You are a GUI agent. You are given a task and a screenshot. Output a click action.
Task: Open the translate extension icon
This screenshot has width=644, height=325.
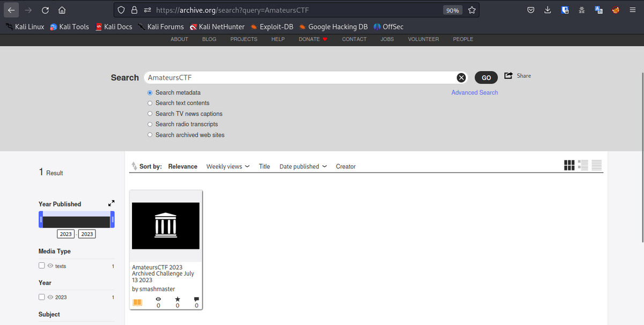point(599,10)
